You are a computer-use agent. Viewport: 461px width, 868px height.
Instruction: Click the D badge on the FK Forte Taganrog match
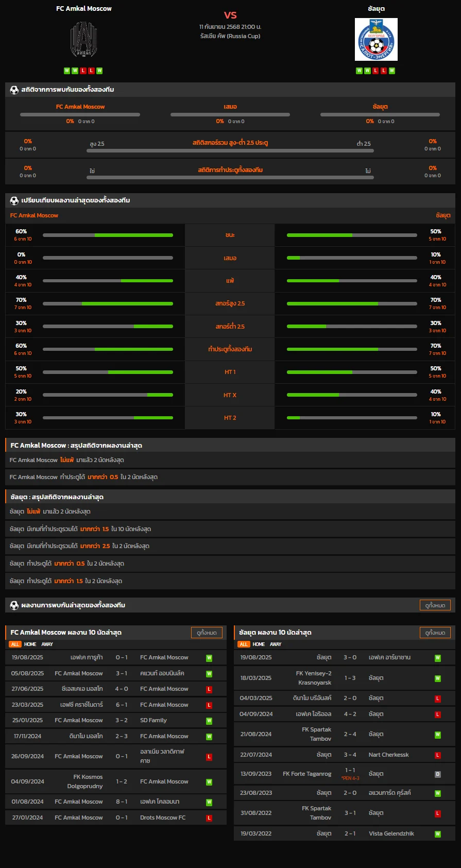pos(438,774)
